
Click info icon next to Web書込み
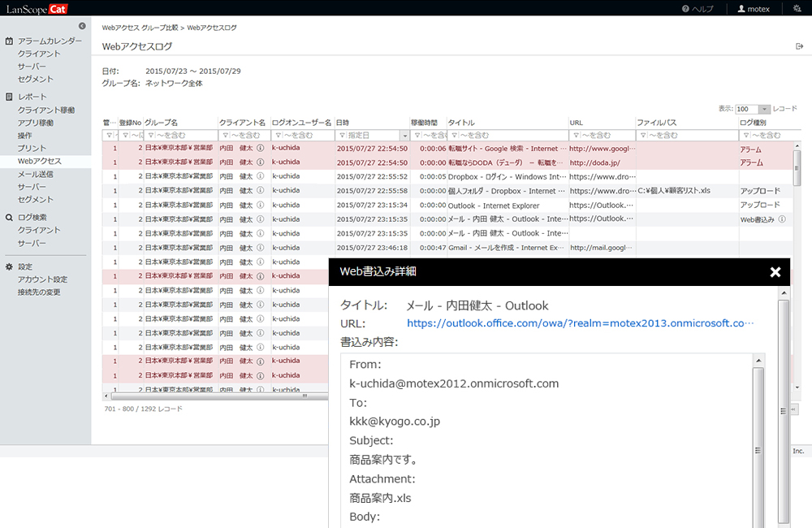tap(782, 219)
